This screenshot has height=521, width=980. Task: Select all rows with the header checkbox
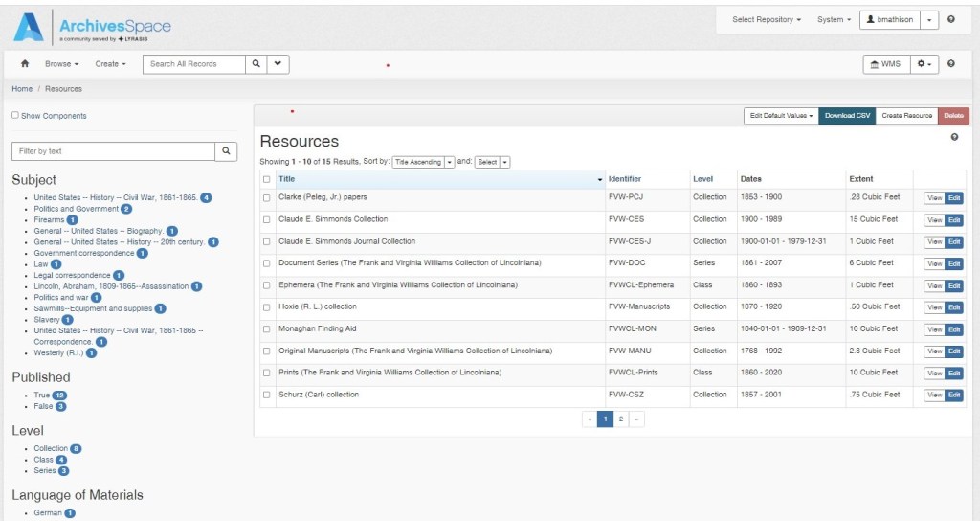(x=267, y=179)
